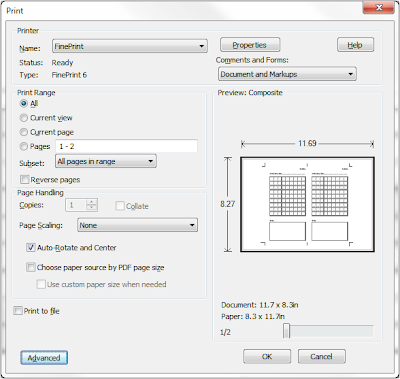Click the Ready status text
Image resolution: width=400 pixels, height=379 pixels.
coord(62,63)
